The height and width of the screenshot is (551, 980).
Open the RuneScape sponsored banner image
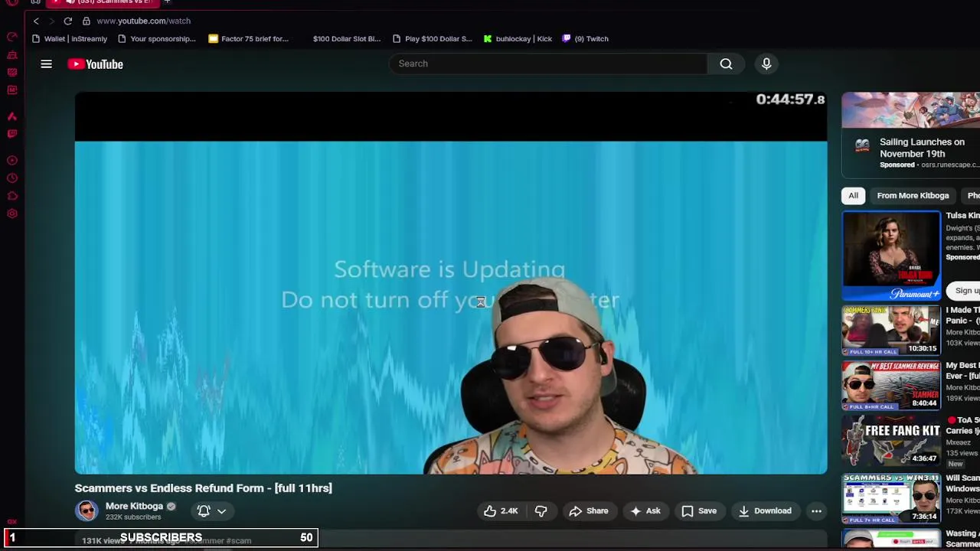[x=911, y=110]
